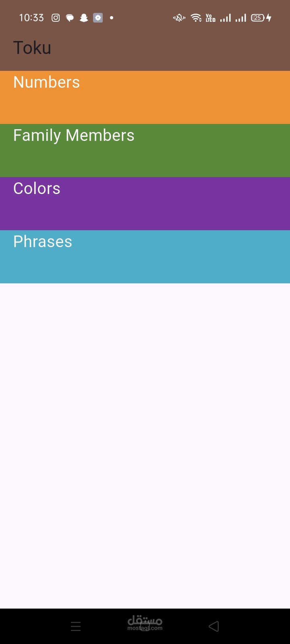The image size is (290, 644).
Task: Tap the 10:33 clock in status bar
Action: coord(31,18)
